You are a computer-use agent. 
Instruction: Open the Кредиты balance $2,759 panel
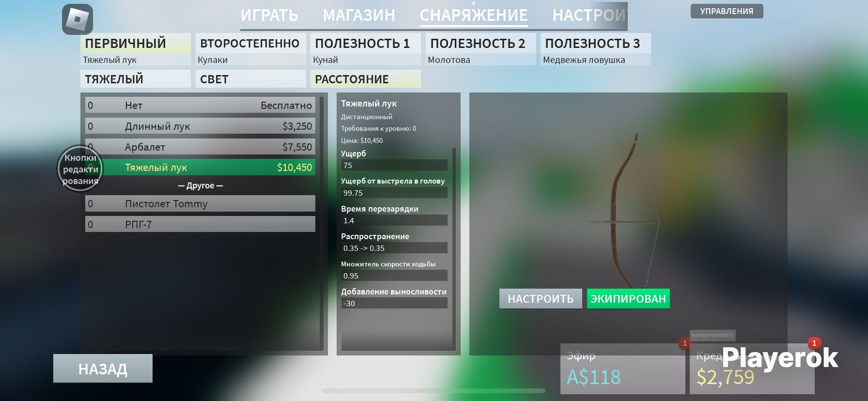752,369
